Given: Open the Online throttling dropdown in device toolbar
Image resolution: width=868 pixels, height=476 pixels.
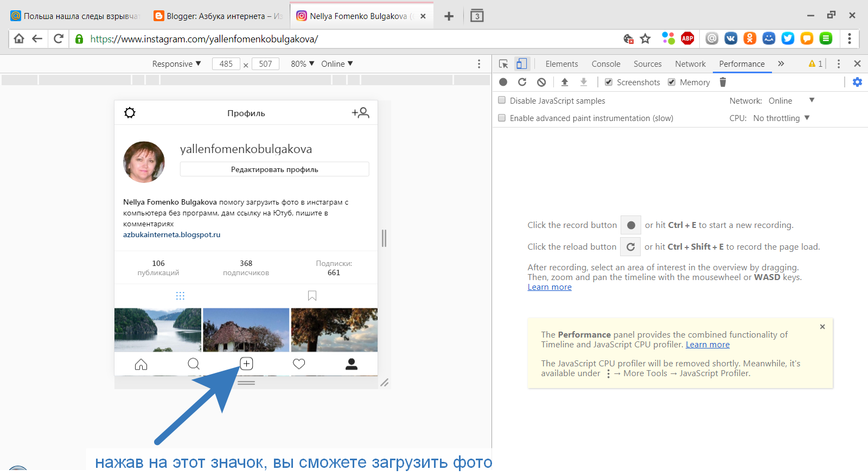Looking at the screenshot, I should (337, 64).
